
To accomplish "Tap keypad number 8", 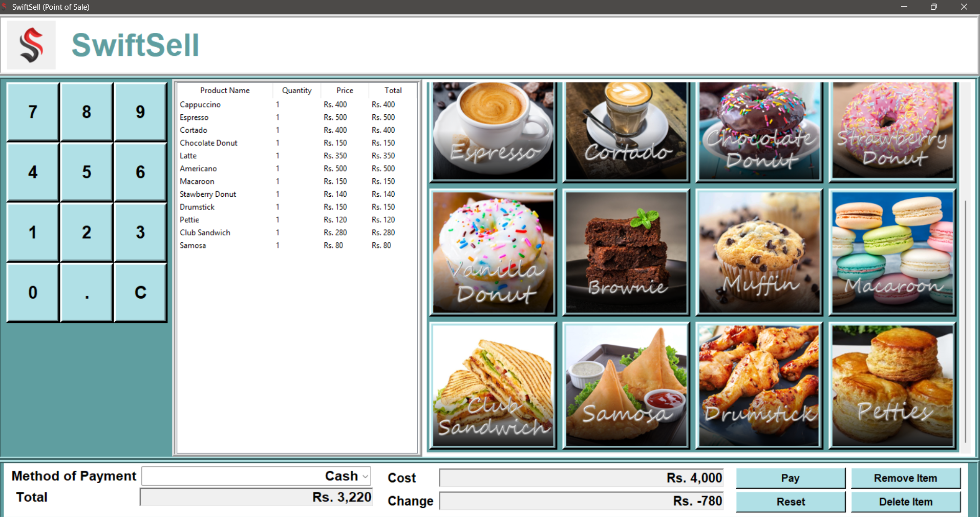I will click(87, 112).
